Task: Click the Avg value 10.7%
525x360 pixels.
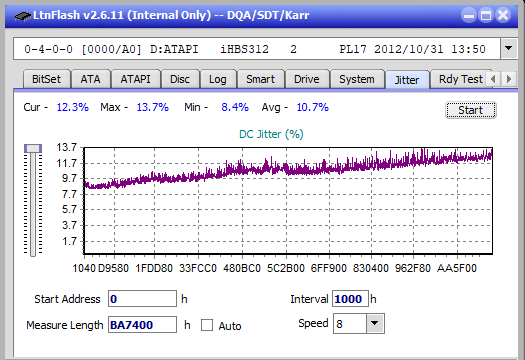Action: pos(313,107)
